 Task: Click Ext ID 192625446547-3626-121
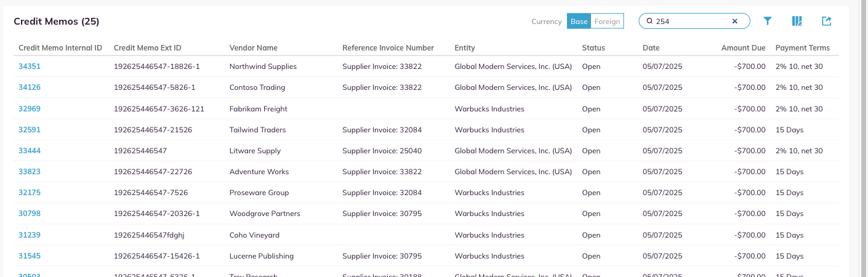pos(159,109)
